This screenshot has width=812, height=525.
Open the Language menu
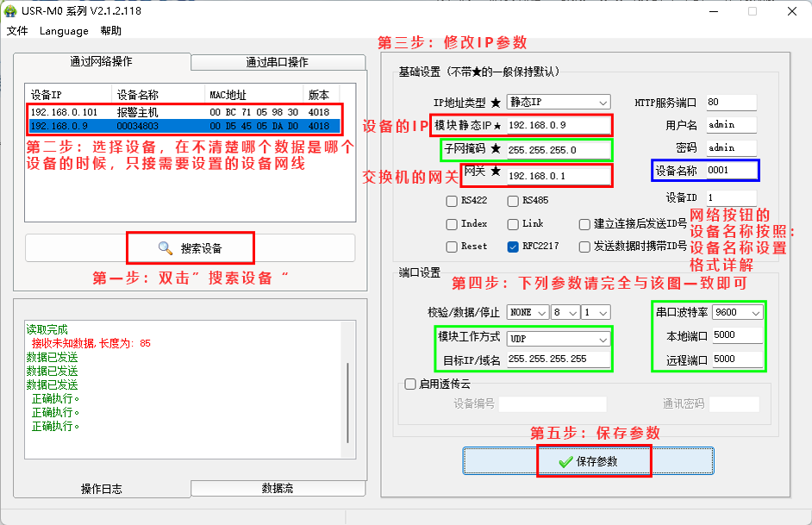[64, 31]
